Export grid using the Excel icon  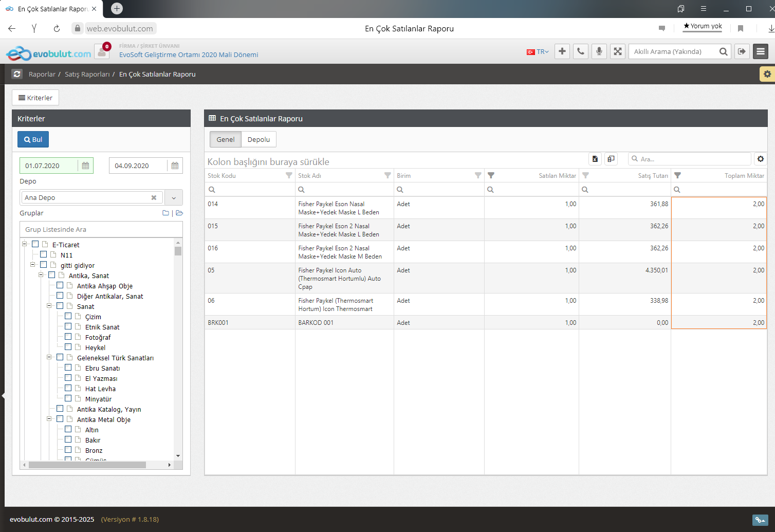click(x=595, y=159)
